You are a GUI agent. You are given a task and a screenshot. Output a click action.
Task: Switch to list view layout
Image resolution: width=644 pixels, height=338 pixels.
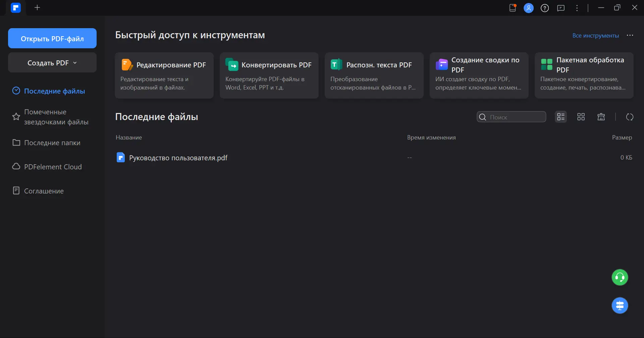561,117
